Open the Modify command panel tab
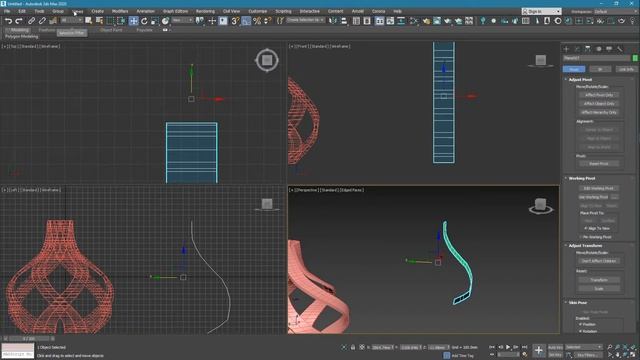This screenshot has width=640, height=360. click(x=577, y=49)
